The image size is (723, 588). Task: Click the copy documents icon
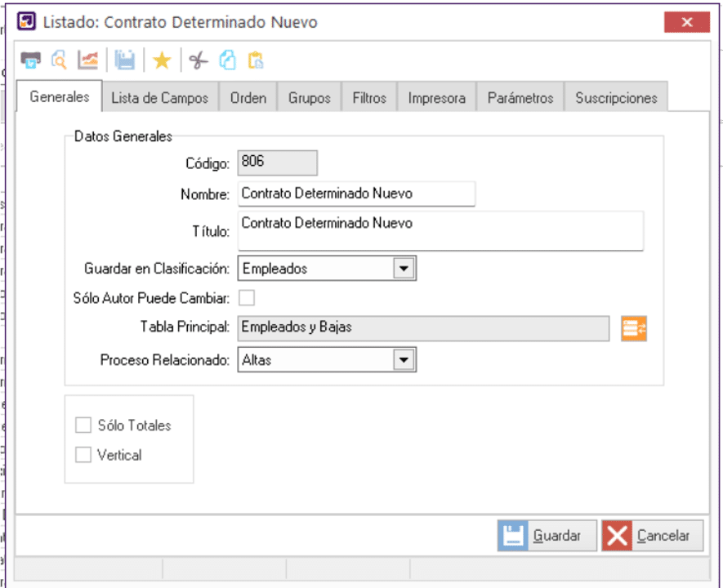(x=228, y=60)
